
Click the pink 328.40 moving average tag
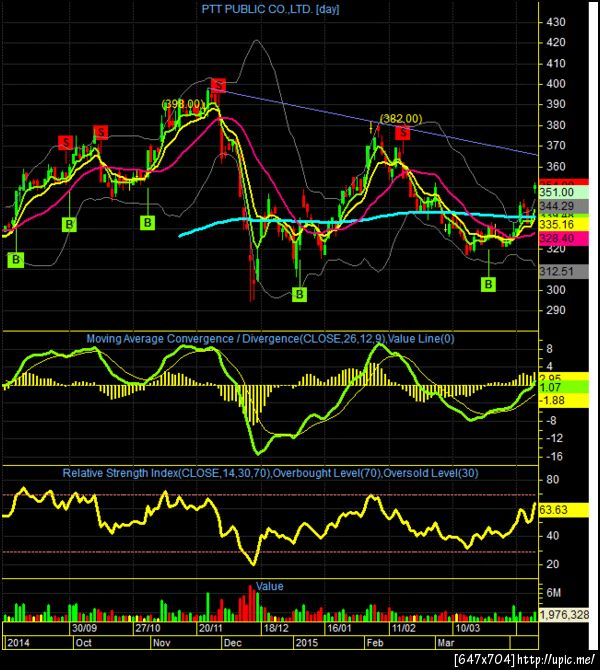(x=564, y=238)
